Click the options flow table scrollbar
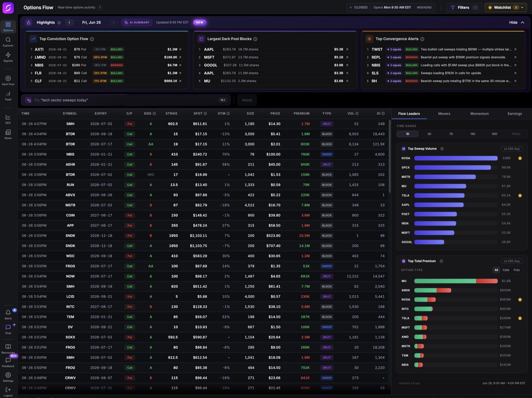This screenshot has width=532, height=398. [x=389, y=156]
